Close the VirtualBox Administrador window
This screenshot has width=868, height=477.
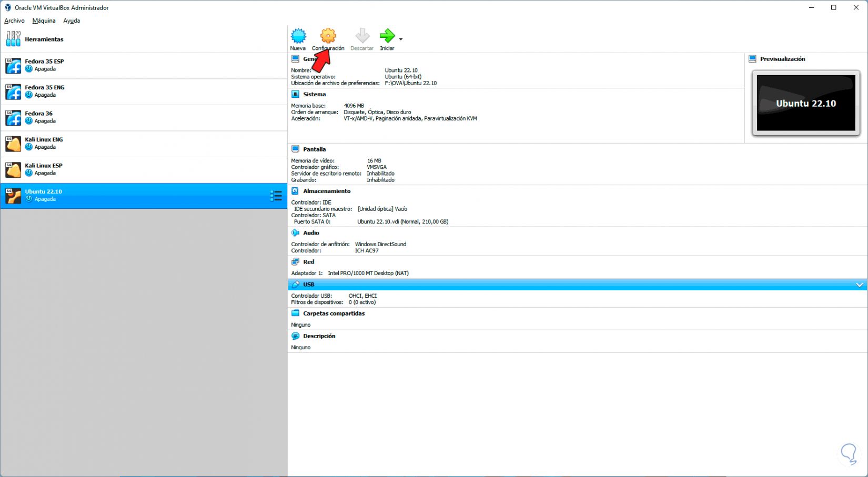click(856, 7)
